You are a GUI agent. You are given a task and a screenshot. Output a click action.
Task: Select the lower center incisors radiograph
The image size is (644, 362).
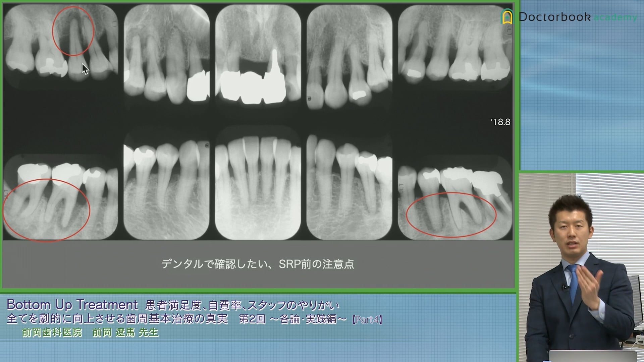point(258,183)
